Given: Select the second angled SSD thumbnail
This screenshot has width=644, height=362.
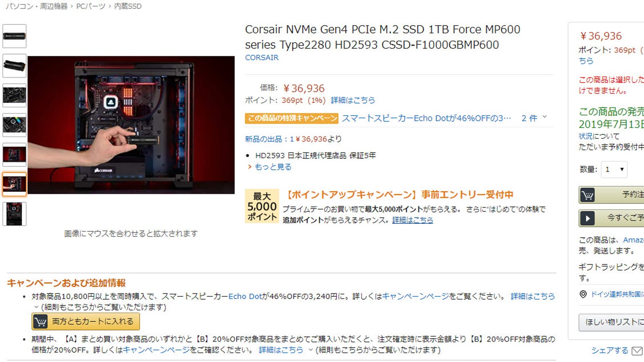Looking at the screenshot, I should [14, 66].
